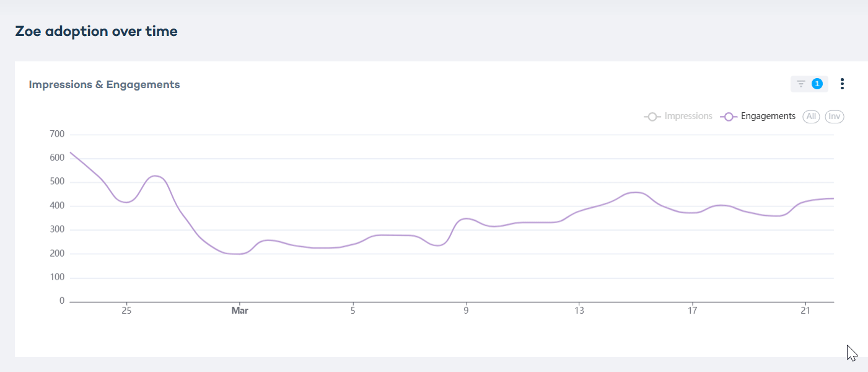
Task: Click the Mar label on the x-axis
Action: (x=240, y=311)
